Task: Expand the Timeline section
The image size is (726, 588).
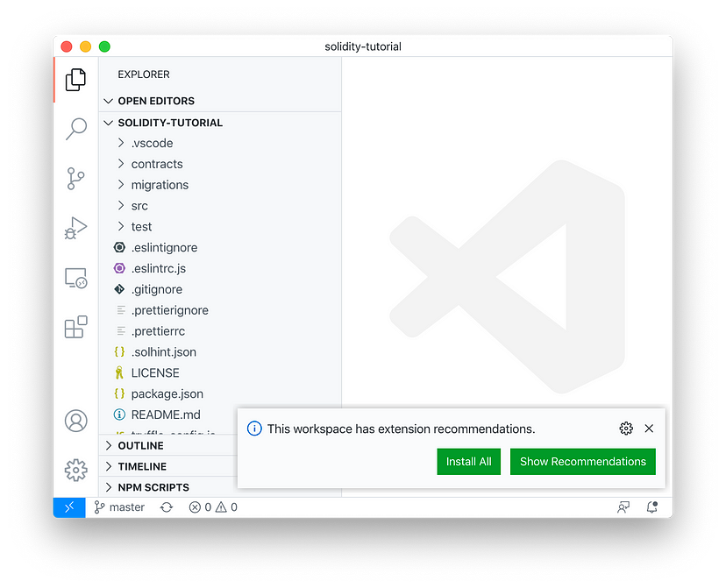Action: pos(168,466)
